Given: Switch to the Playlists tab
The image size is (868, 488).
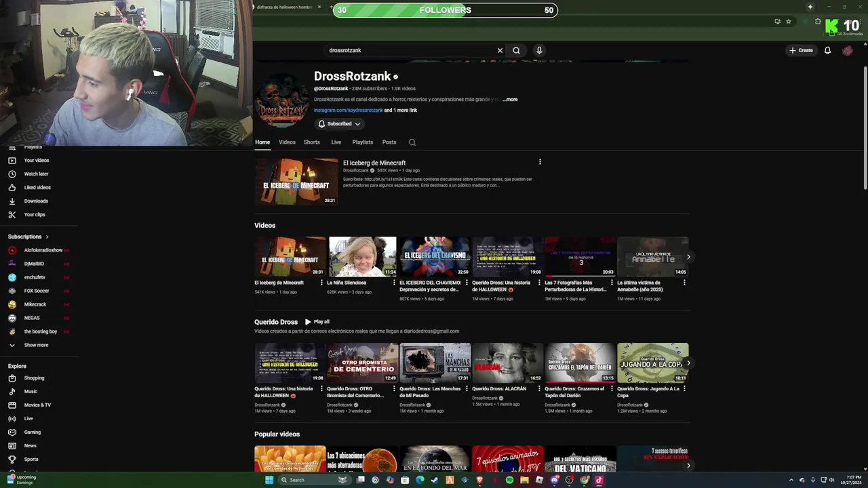Looking at the screenshot, I should pyautogui.click(x=362, y=142).
